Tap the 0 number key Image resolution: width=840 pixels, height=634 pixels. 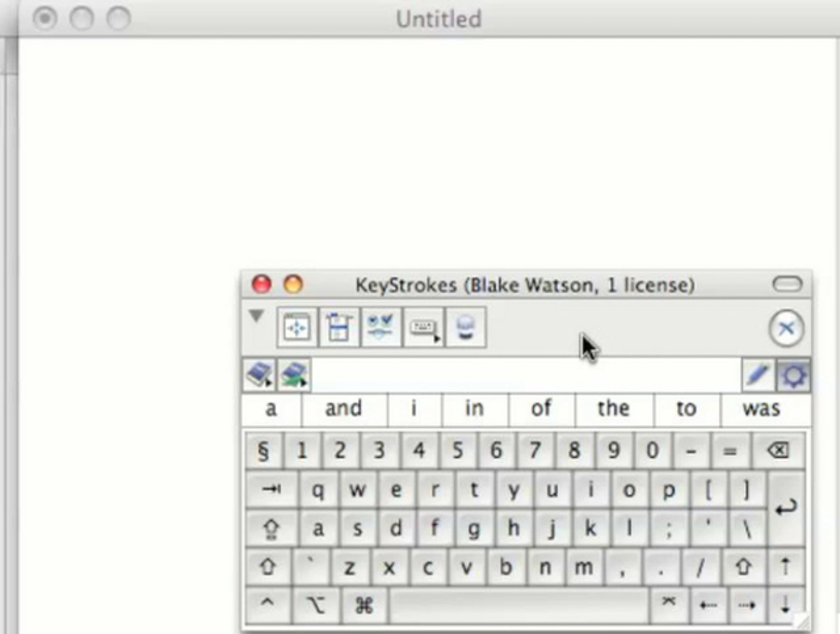(652, 451)
